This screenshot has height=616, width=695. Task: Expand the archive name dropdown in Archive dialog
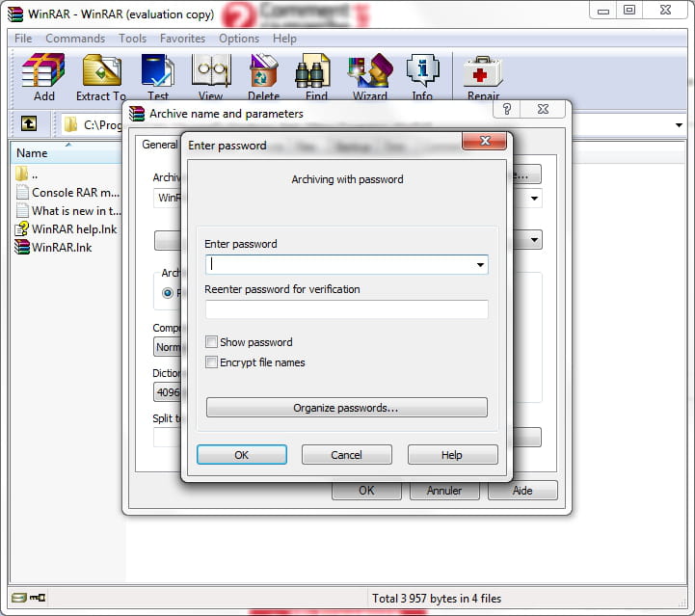pyautogui.click(x=534, y=198)
